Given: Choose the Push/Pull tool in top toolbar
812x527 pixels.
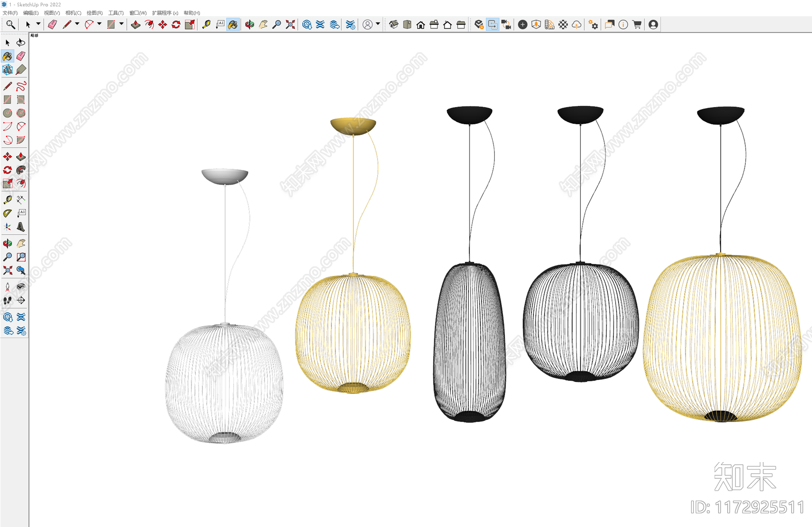Looking at the screenshot, I should point(136,24).
